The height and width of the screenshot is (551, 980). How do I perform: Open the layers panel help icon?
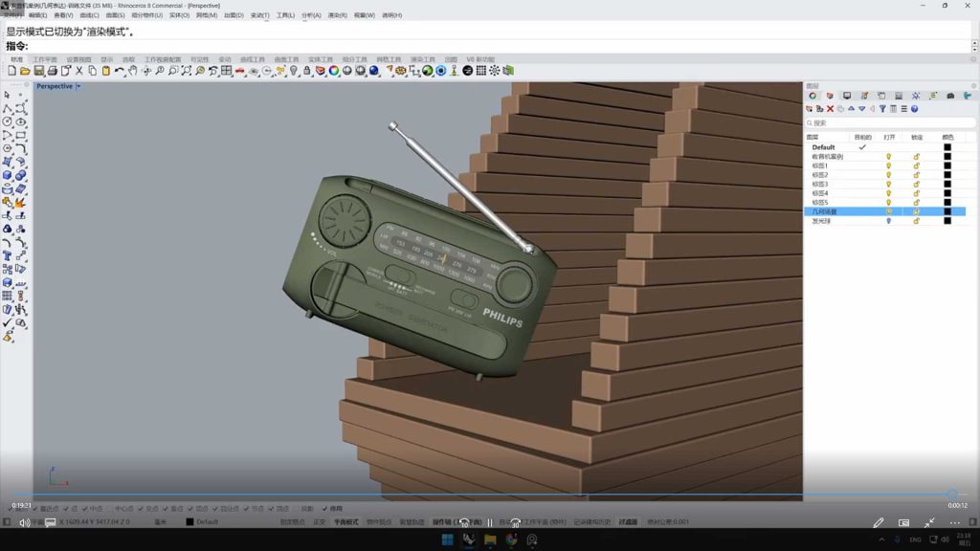(914, 109)
